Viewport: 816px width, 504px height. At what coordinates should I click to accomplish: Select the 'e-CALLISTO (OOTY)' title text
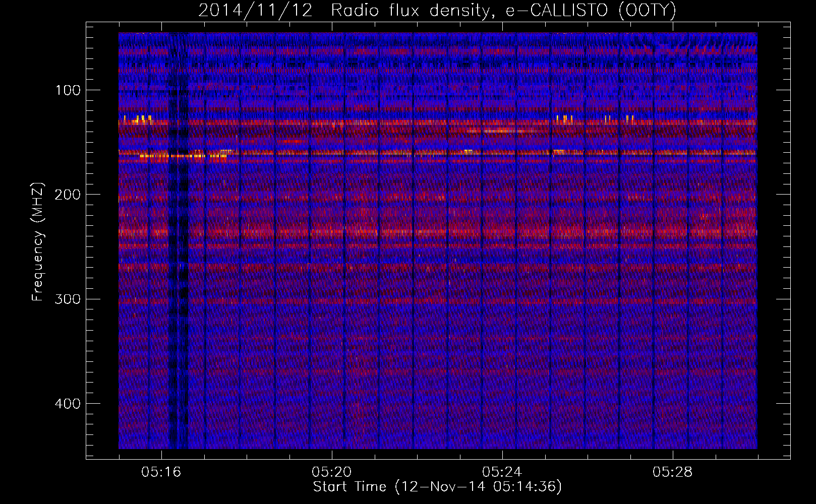[591, 11]
